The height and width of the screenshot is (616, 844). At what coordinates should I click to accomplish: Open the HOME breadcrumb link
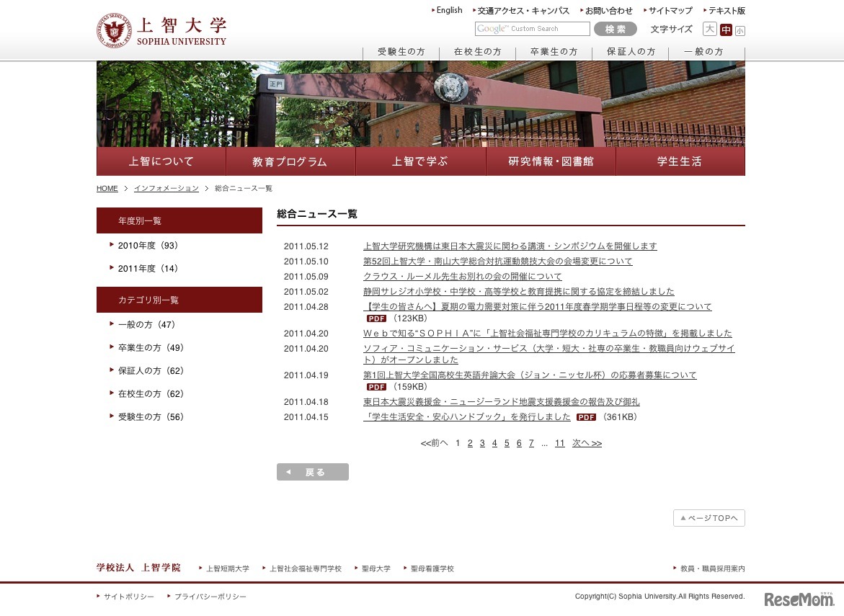[x=106, y=188]
